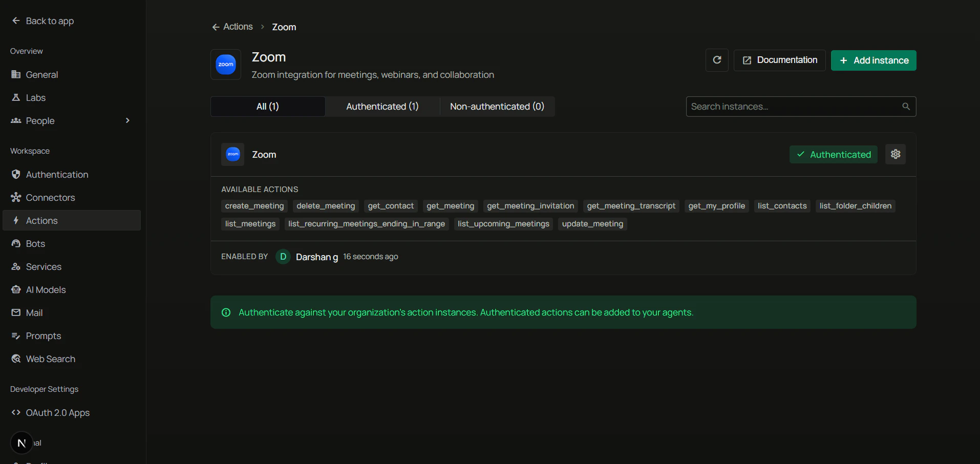Click the get_meeting action tag
Screen dimensions: 980x464
click(x=451, y=206)
